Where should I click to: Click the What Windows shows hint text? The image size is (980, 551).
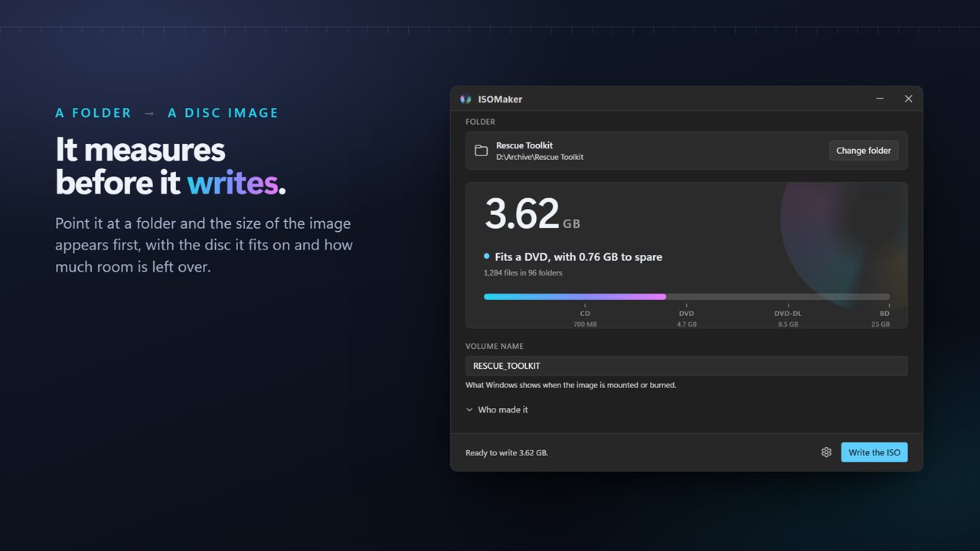click(x=571, y=385)
